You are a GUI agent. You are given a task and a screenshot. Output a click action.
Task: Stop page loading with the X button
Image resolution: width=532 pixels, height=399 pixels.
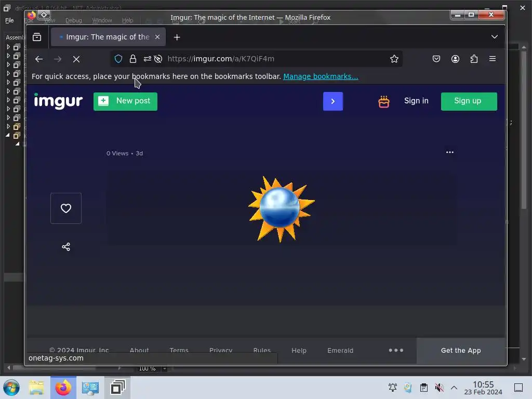pyautogui.click(x=76, y=59)
